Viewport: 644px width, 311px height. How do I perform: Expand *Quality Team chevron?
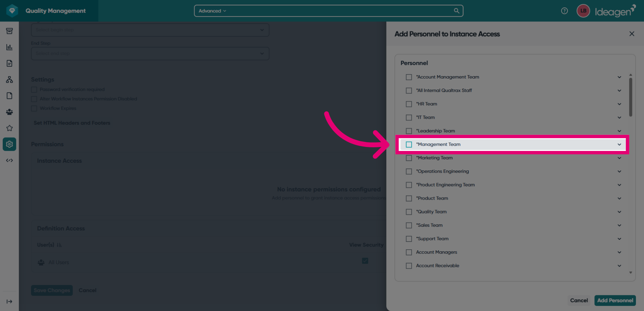tap(619, 212)
